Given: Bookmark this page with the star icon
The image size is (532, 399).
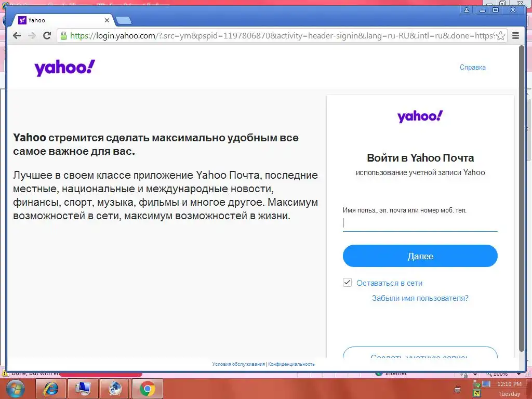Looking at the screenshot, I should (x=500, y=36).
